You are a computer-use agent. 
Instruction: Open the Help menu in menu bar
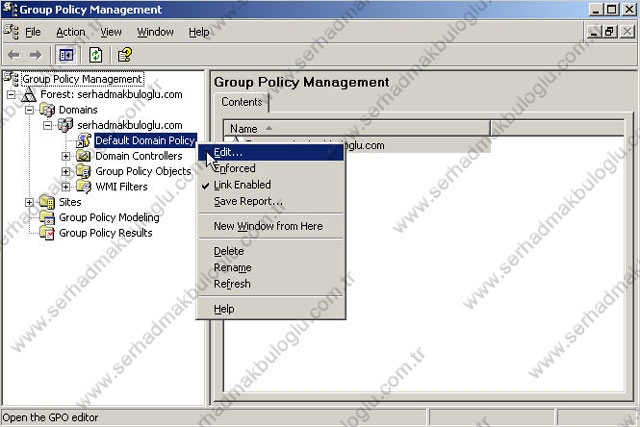click(199, 32)
